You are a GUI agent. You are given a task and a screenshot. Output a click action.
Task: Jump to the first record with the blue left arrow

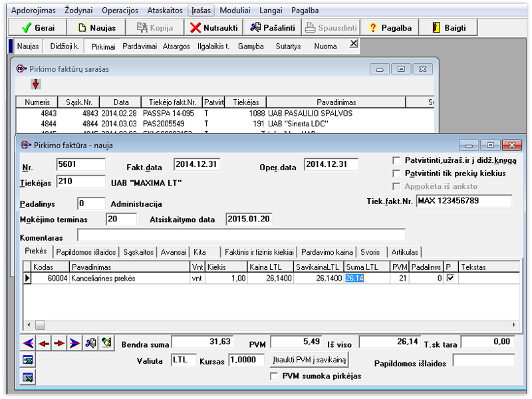point(28,343)
